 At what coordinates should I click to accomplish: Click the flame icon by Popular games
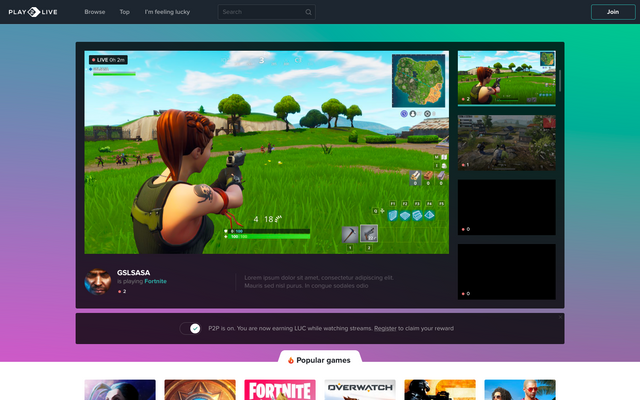click(x=291, y=360)
